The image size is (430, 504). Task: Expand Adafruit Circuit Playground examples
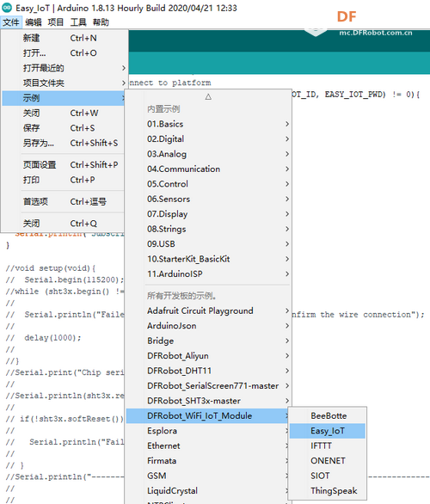[209, 310]
